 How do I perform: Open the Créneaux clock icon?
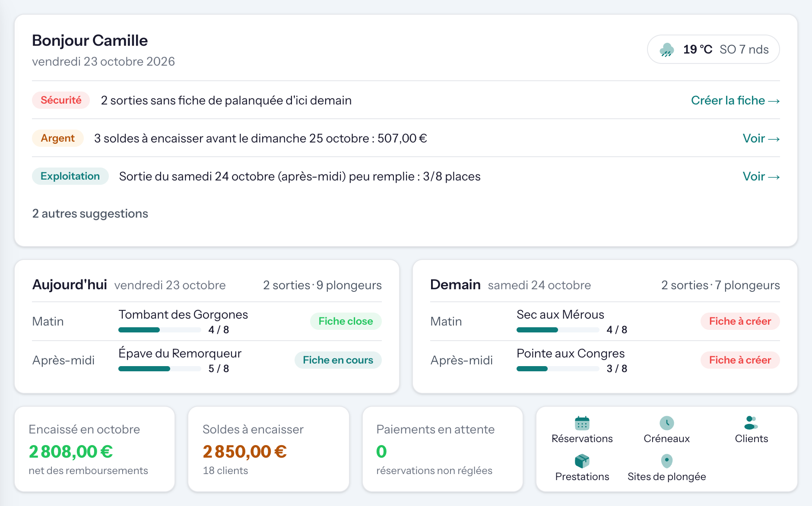pyautogui.click(x=666, y=423)
